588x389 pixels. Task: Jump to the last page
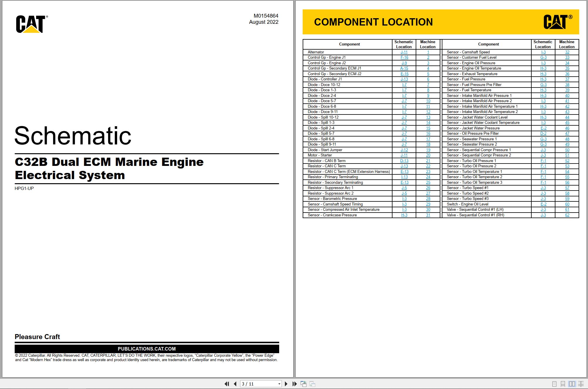click(x=294, y=384)
